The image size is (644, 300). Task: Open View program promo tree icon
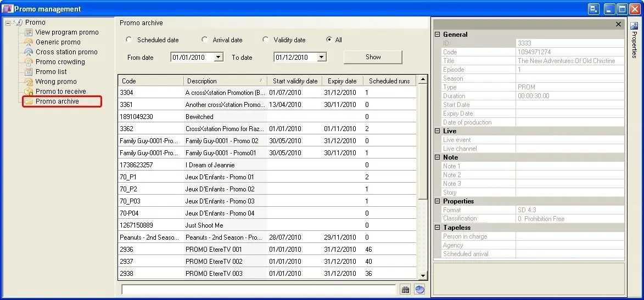coord(29,32)
